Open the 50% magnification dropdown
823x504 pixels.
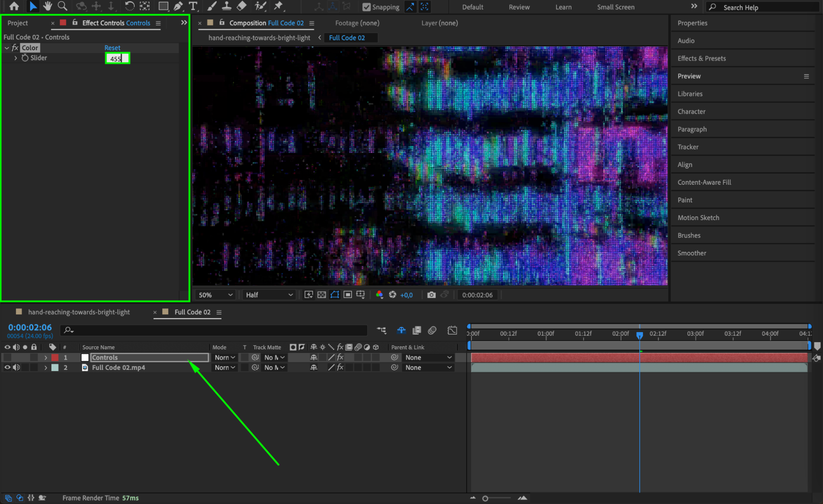pos(216,295)
